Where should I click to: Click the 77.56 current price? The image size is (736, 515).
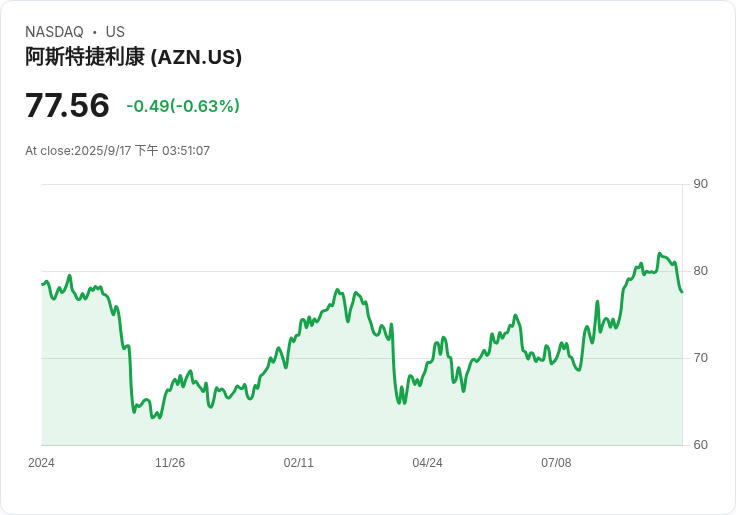click(x=67, y=105)
